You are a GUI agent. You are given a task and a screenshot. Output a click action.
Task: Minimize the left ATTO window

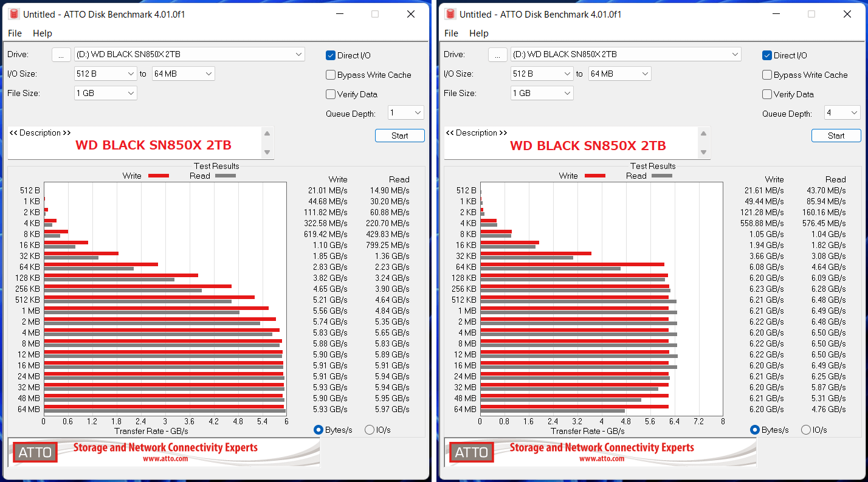(x=339, y=14)
